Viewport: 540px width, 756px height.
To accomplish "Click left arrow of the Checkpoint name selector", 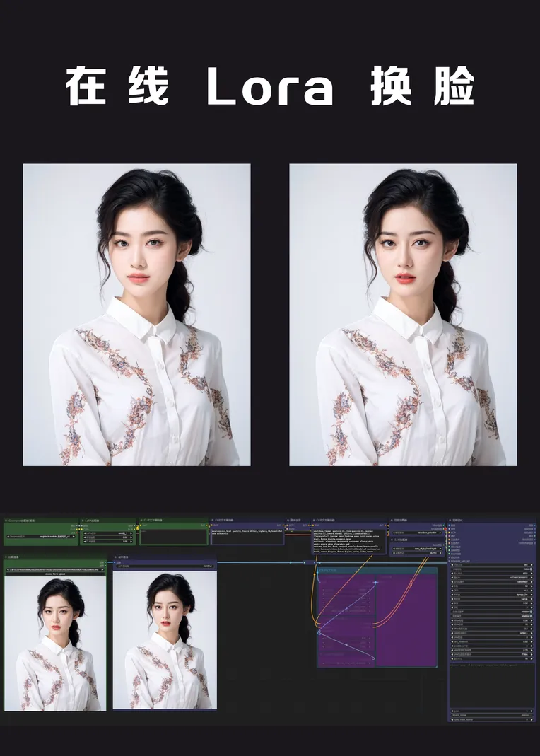I will 7,537.
